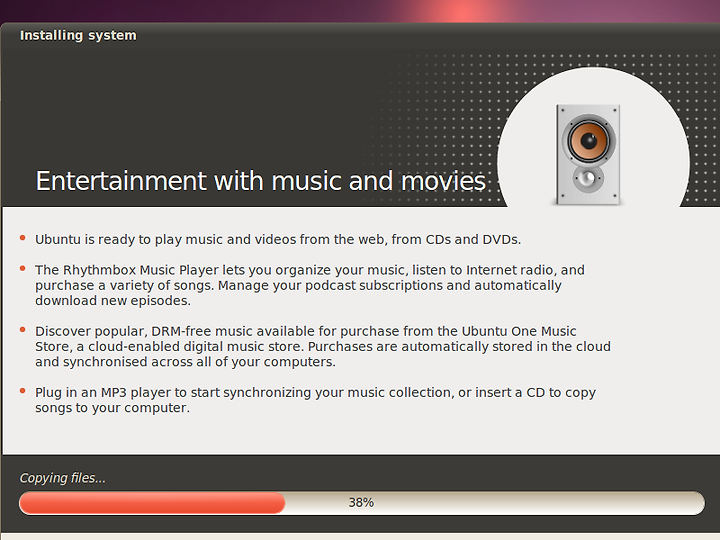
Task: Click the loudspeaker icon in the white circle
Action: pos(588,155)
